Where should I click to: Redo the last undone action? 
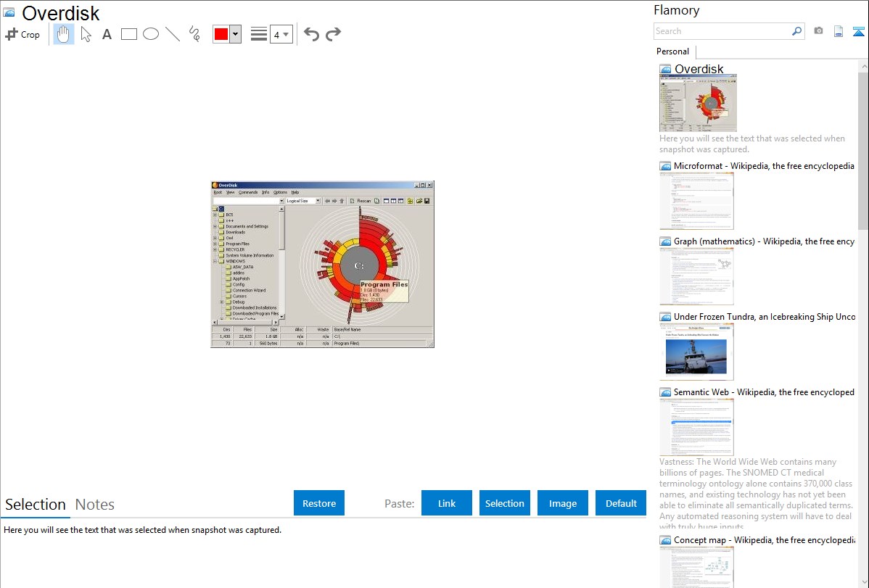(x=333, y=34)
